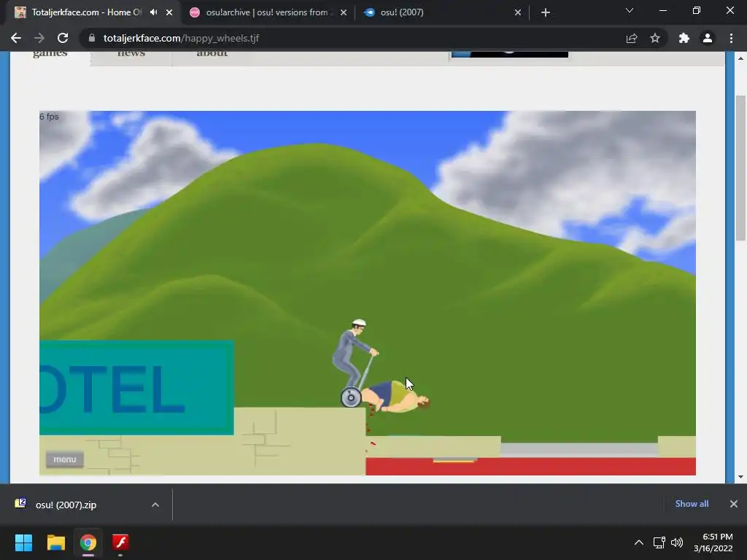The width and height of the screenshot is (747, 560).
Task: Open the volume tray icon
Action: click(x=677, y=542)
